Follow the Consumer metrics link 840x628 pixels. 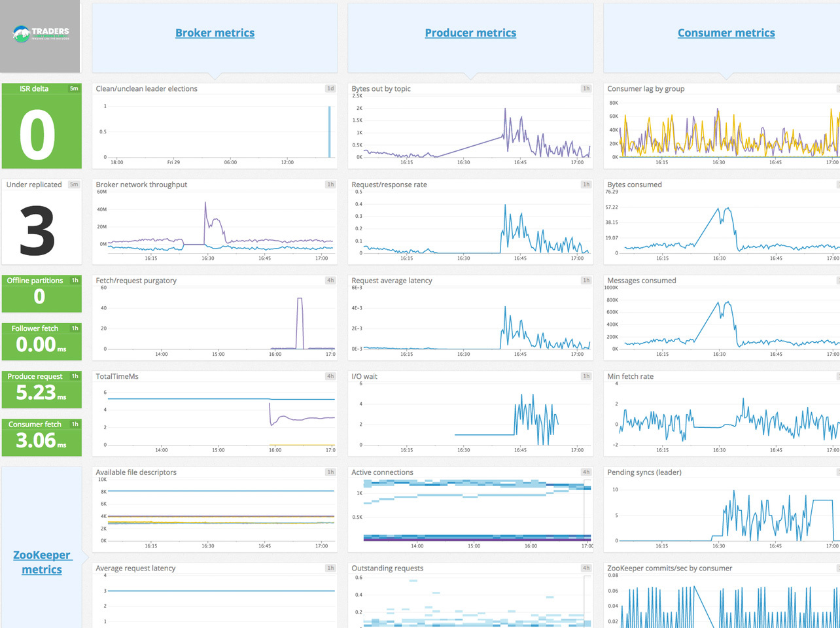[x=726, y=33]
